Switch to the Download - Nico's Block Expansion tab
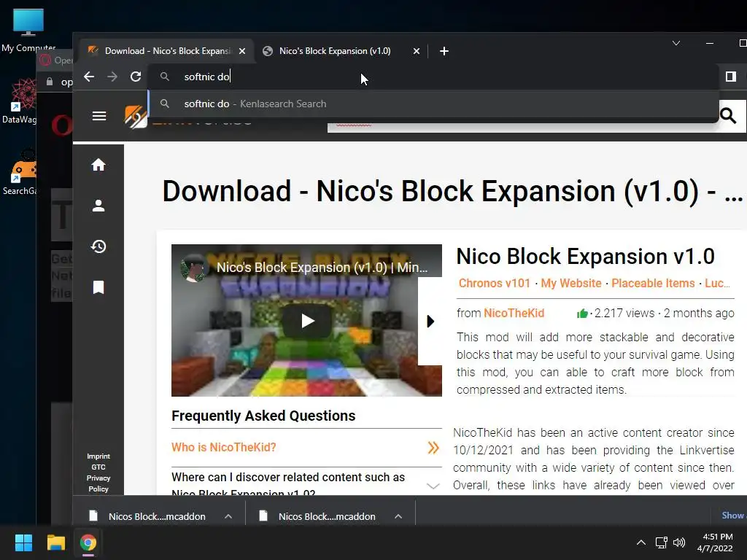This screenshot has height=560, width=747. click(167, 51)
